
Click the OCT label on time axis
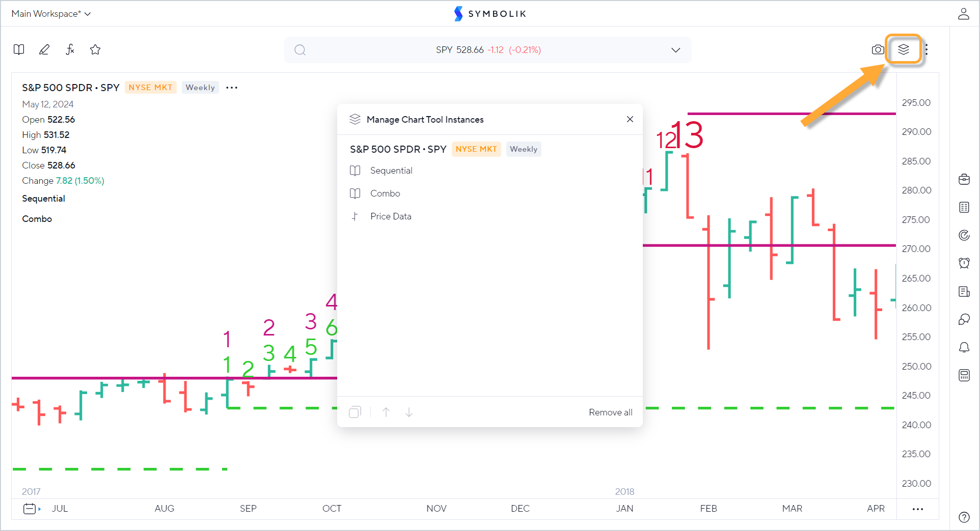[332, 509]
